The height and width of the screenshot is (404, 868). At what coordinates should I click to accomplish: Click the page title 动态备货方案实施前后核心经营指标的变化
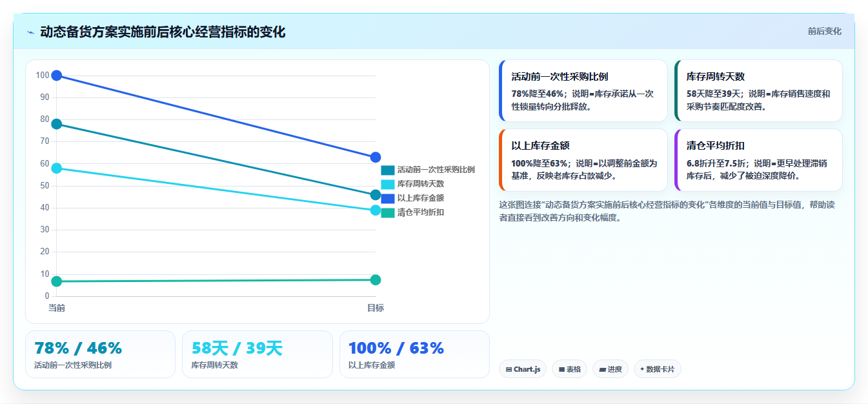tap(163, 32)
